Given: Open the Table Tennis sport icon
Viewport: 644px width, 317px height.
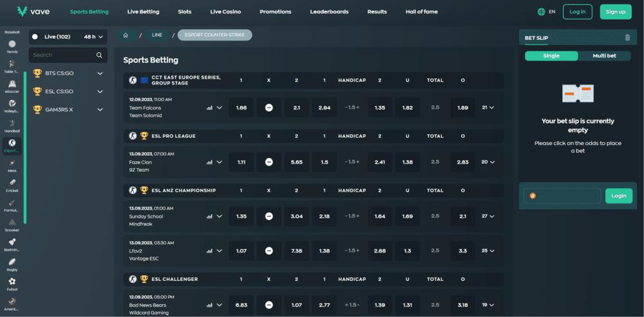Looking at the screenshot, I should pyautogui.click(x=12, y=63).
